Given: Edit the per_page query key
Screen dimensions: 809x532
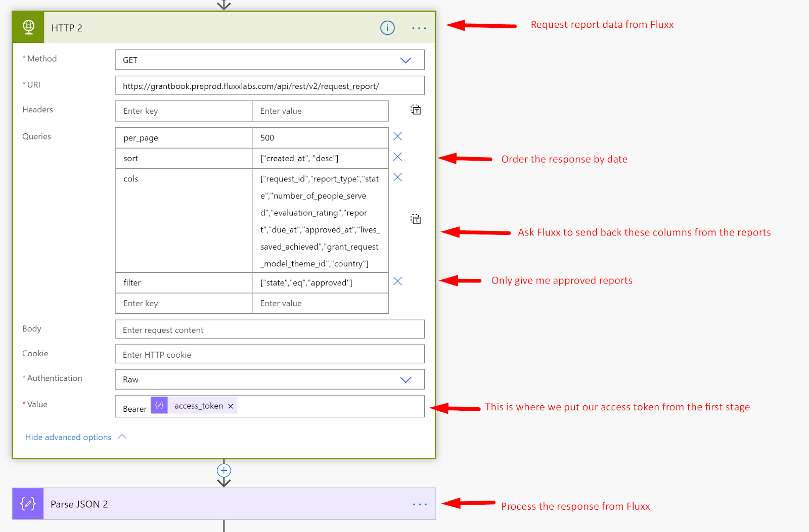Looking at the screenshot, I should point(184,138).
